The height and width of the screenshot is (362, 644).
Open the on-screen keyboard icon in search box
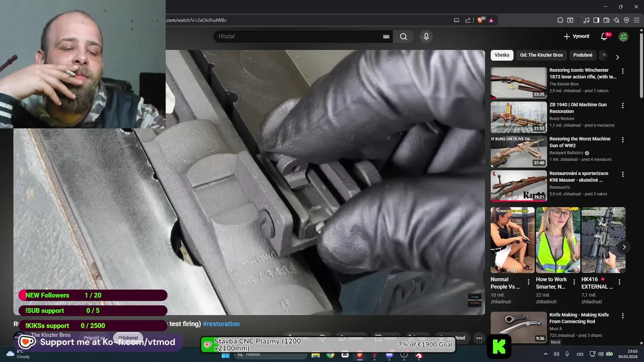pyautogui.click(x=386, y=36)
